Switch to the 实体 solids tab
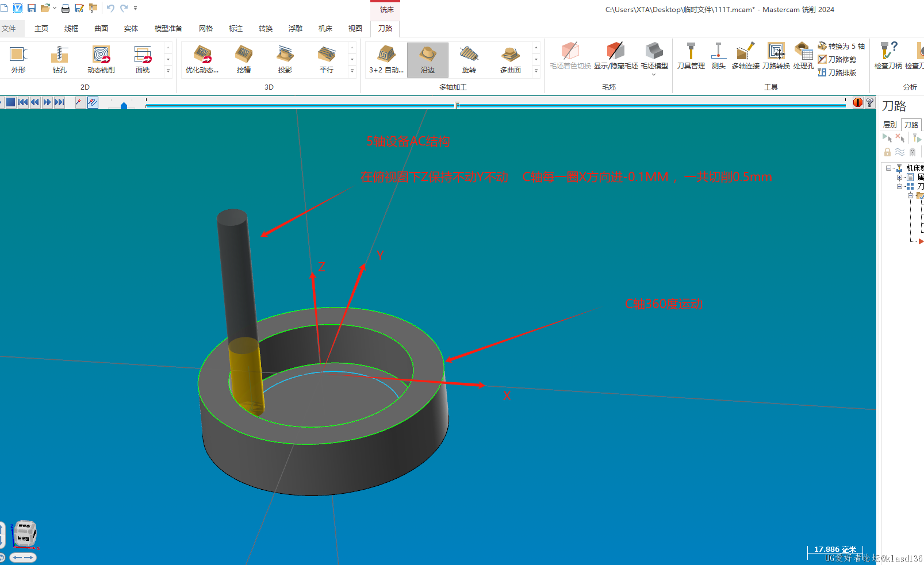Viewport: 924px width, 565px height. pos(131,28)
